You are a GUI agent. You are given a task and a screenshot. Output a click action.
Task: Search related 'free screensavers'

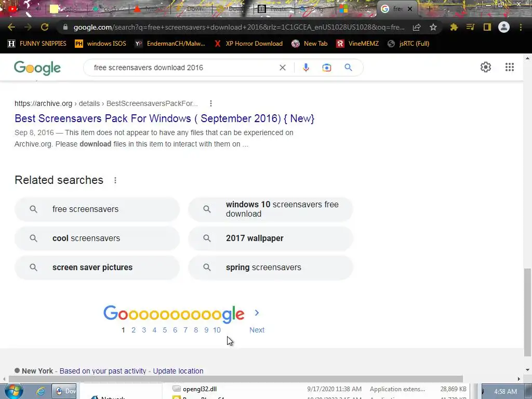(97, 209)
